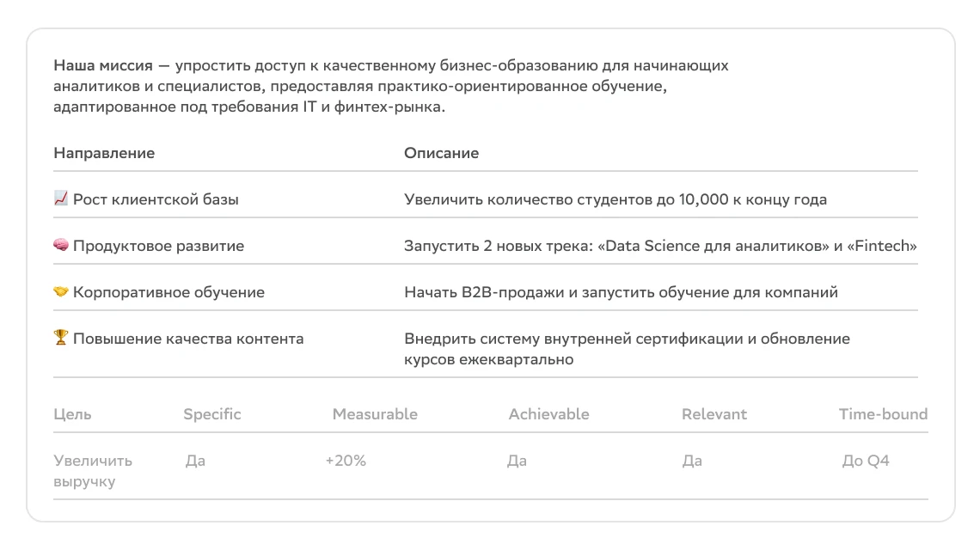Image resolution: width=980 pixels, height=550 pixels.
Task: Click the Рост клиентской базы row label
Action: (156, 199)
